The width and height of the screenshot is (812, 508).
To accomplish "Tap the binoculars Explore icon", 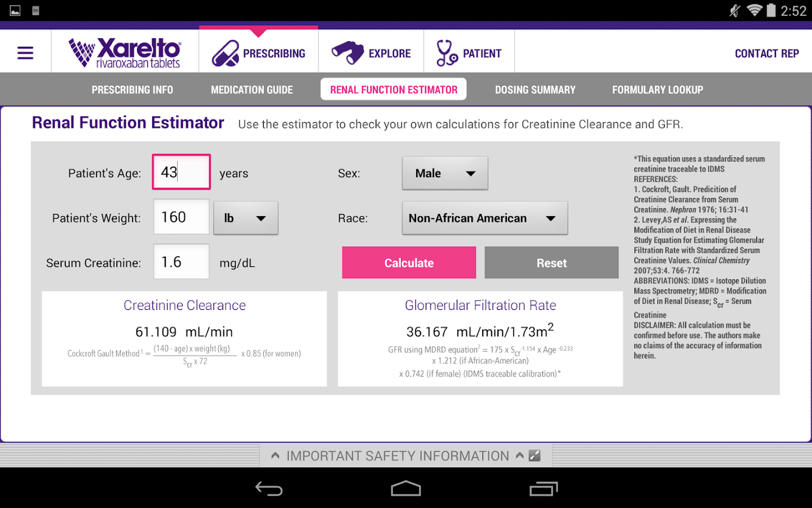I will tap(348, 53).
